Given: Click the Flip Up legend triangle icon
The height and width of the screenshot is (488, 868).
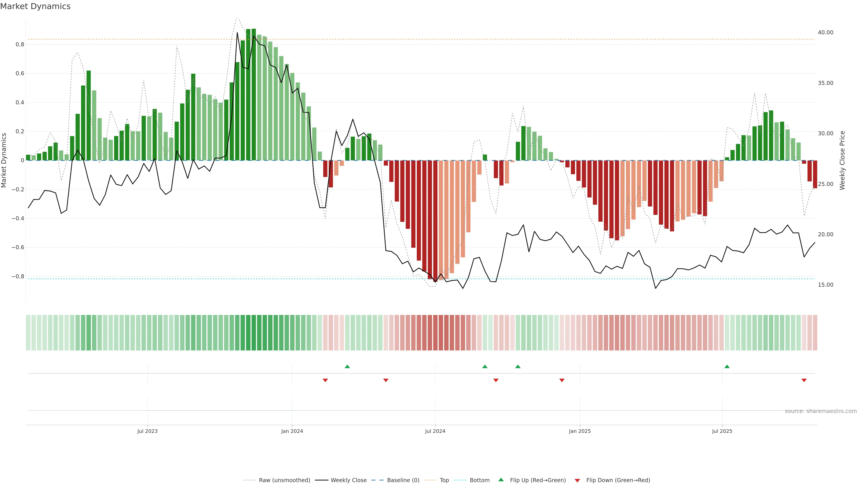Looking at the screenshot, I should pos(501,480).
